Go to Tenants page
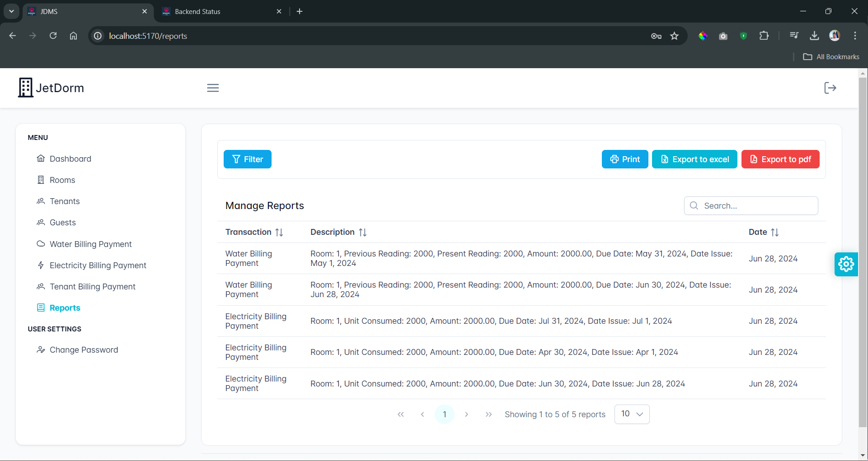Viewport: 868px width, 461px height. (x=64, y=201)
